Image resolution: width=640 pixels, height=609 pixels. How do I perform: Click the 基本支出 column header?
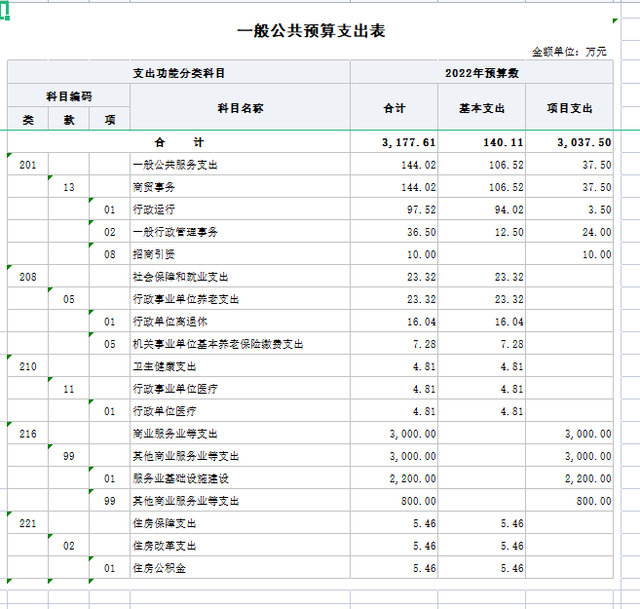(x=481, y=107)
